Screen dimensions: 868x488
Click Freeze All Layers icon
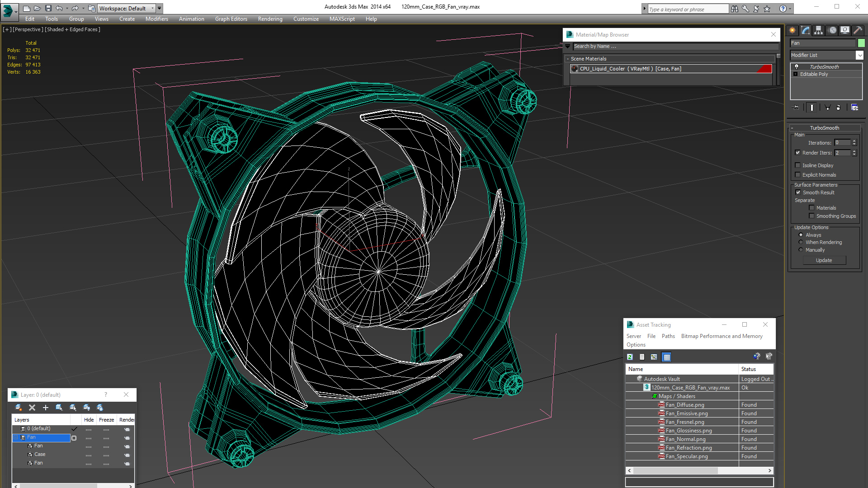click(100, 408)
